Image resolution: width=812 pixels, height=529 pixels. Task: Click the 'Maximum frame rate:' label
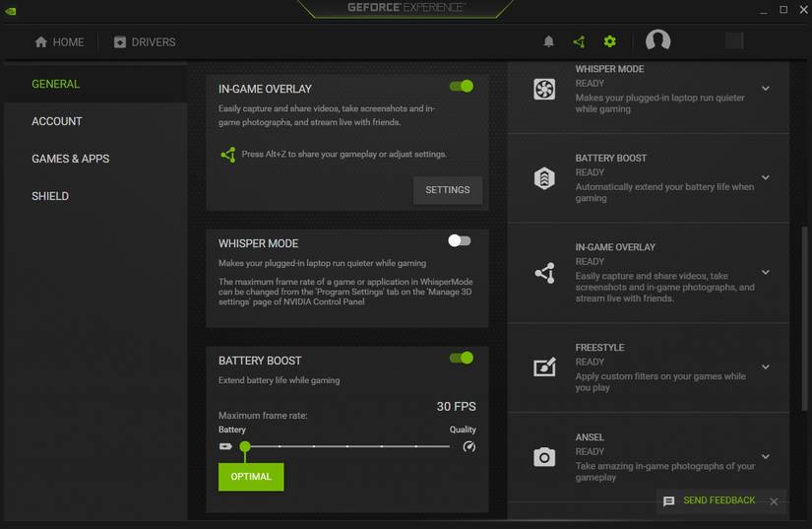[x=263, y=416]
